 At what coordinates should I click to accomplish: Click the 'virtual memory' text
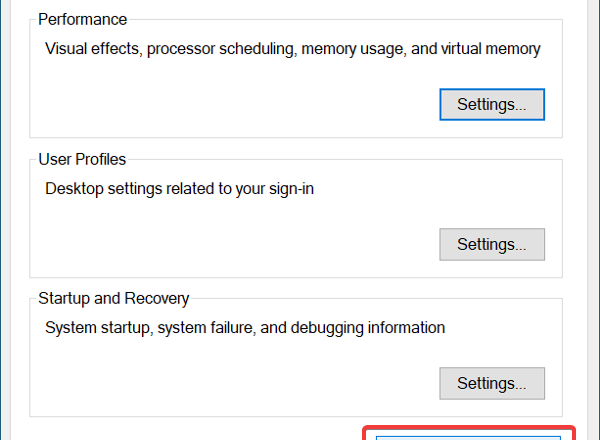486,48
